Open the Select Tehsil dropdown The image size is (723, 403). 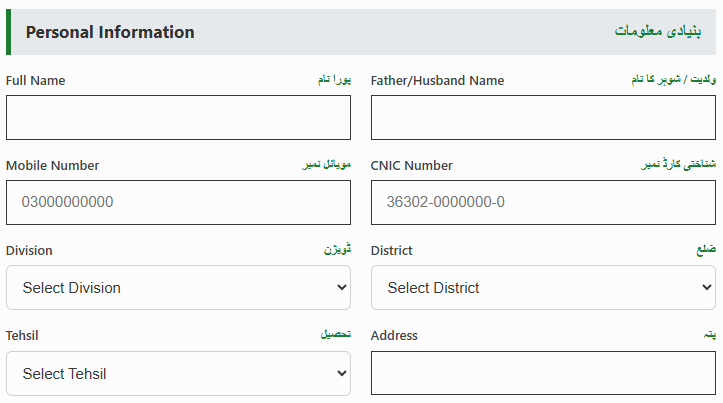178,374
